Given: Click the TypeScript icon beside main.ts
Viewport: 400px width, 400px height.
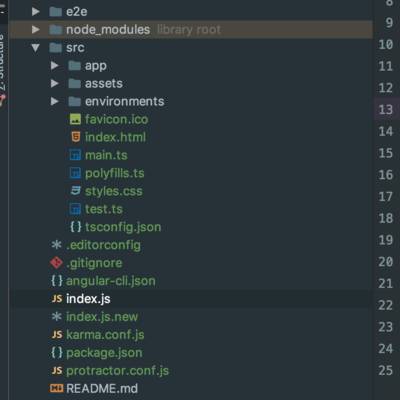Looking at the screenshot, I should click(x=75, y=155).
